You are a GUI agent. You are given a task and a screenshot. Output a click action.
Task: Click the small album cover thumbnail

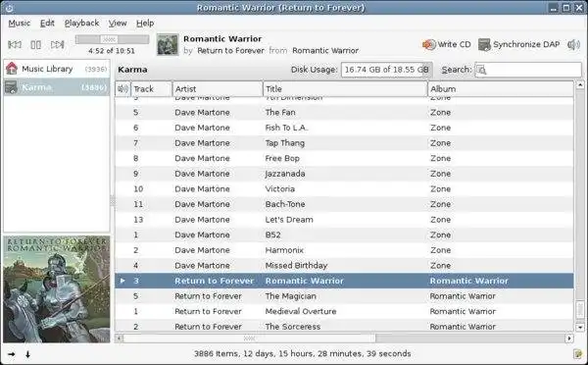(168, 45)
